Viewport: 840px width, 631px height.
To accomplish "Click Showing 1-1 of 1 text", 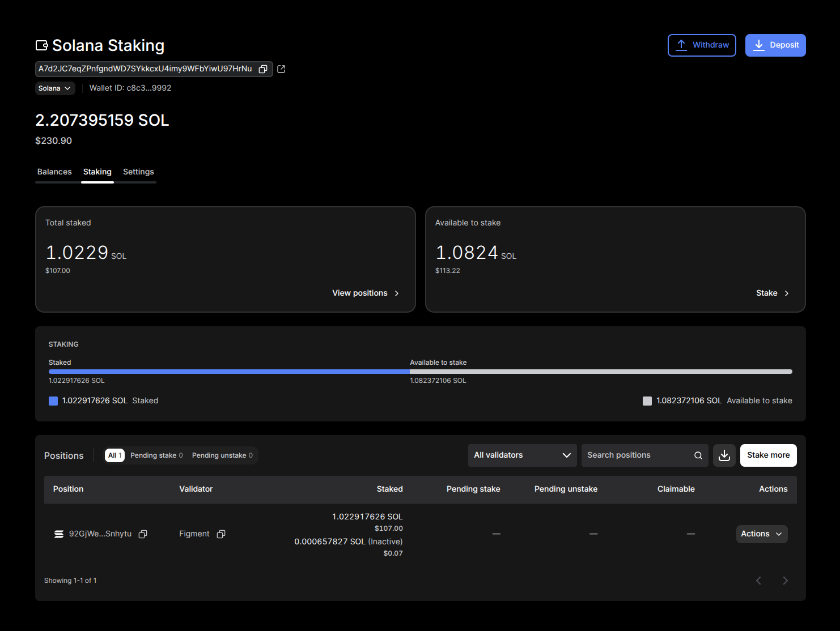I will (70, 581).
